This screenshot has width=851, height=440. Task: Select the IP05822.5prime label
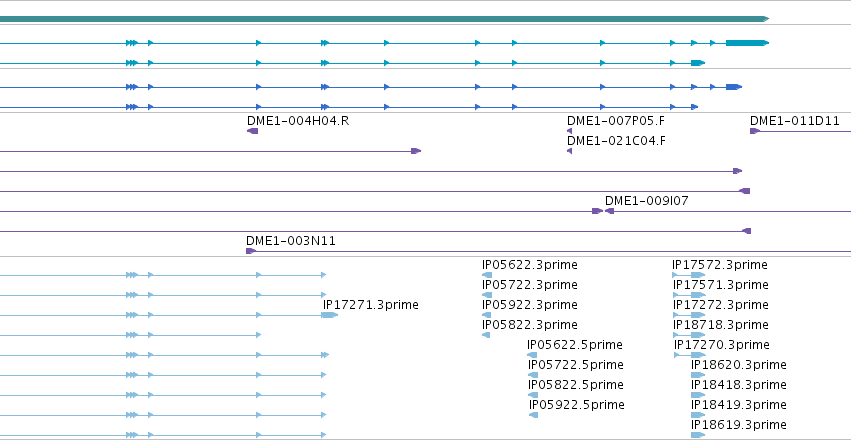click(x=576, y=385)
